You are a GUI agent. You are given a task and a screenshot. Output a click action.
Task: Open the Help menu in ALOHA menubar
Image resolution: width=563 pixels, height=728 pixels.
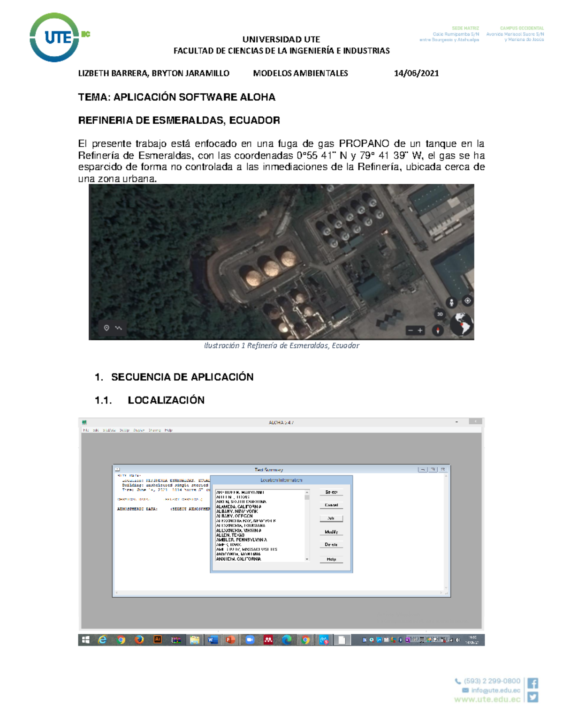[x=168, y=430]
